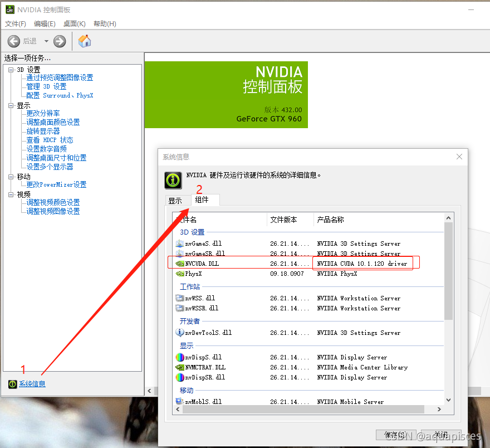
Task: Click nvDevToolS.dll info icon
Action: coord(180,333)
